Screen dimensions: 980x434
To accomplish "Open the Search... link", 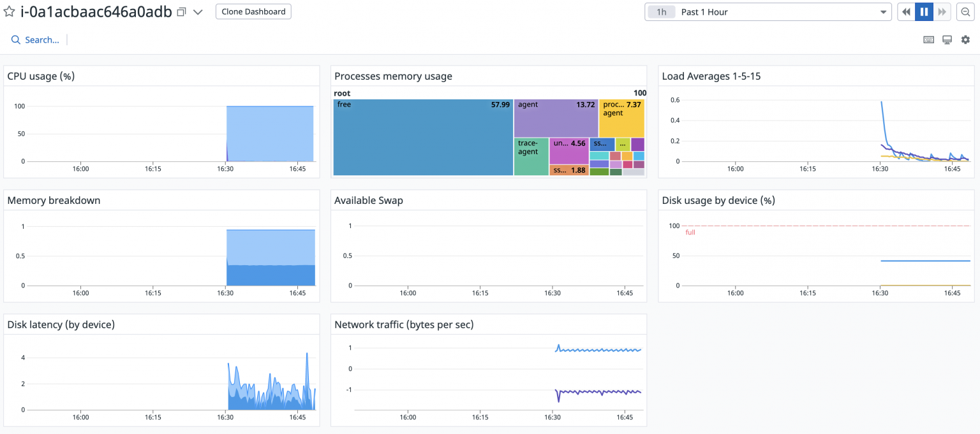I will point(40,40).
